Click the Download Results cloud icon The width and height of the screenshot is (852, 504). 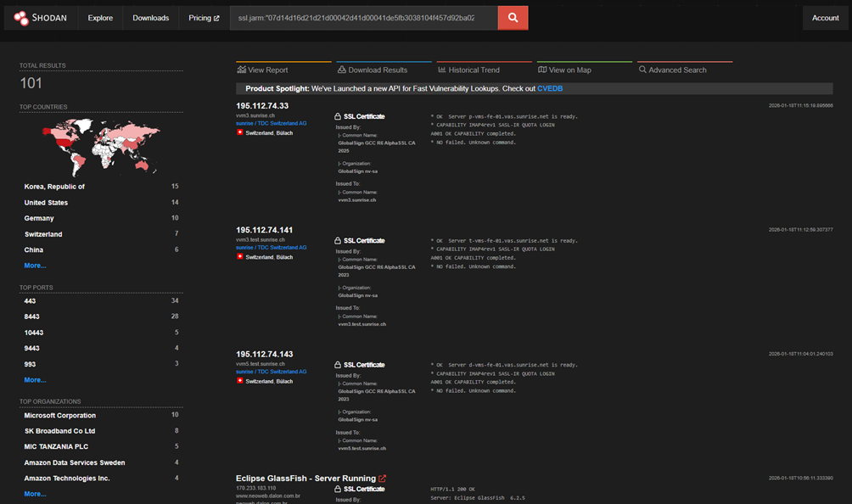(x=342, y=70)
